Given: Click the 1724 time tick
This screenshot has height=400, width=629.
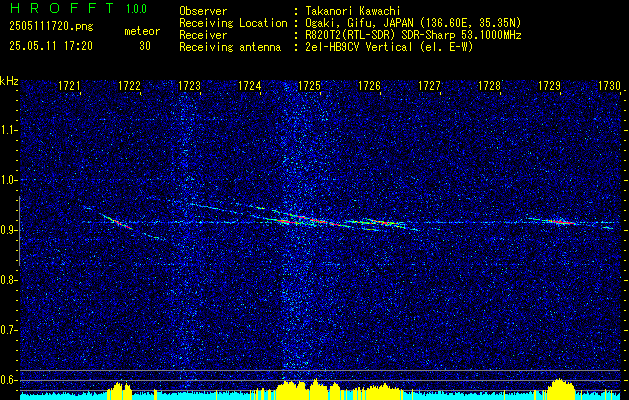Looking at the screenshot, I should (x=250, y=85).
